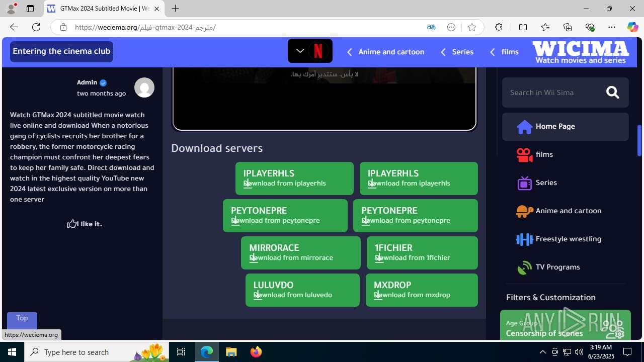Viewport: 644px width, 362px height.
Task: Open Home Page sidebar item
Action: click(565, 126)
